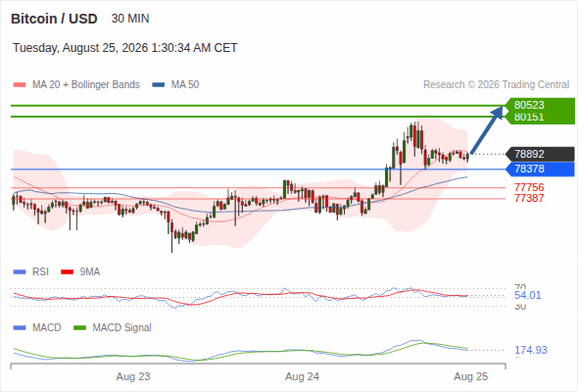Click the MACD value 174.93
The height and width of the screenshot is (392, 578).
click(531, 350)
